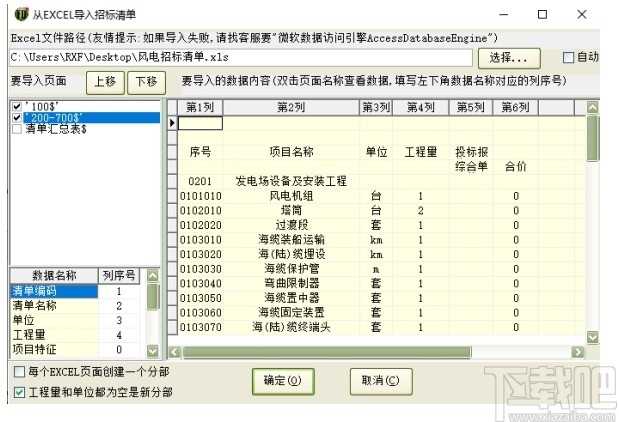This screenshot has width=619, height=422.
Task: Click the 海缆固定装置 cell
Action: pos(291,313)
